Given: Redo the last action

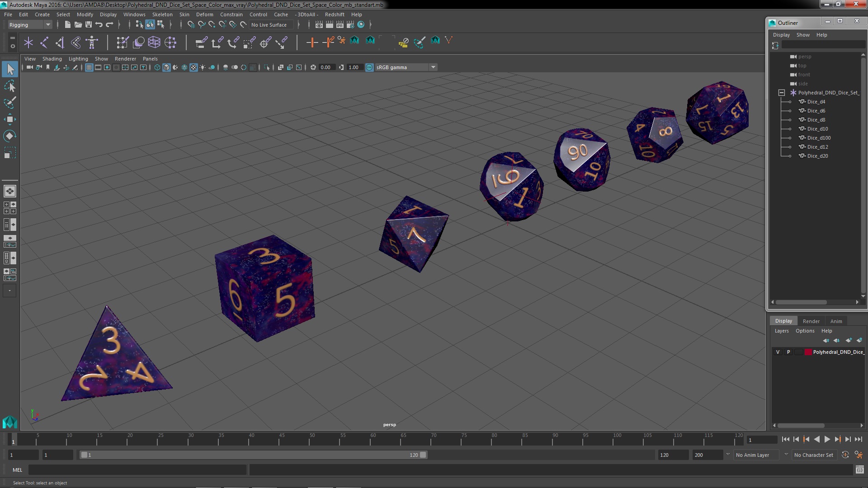Looking at the screenshot, I should (x=109, y=24).
